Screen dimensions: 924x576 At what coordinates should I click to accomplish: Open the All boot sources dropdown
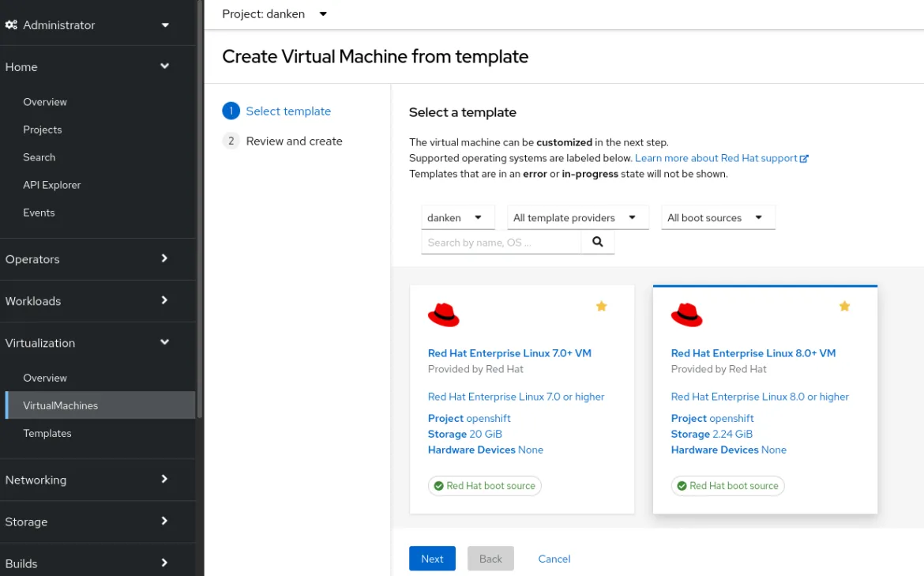pos(717,216)
